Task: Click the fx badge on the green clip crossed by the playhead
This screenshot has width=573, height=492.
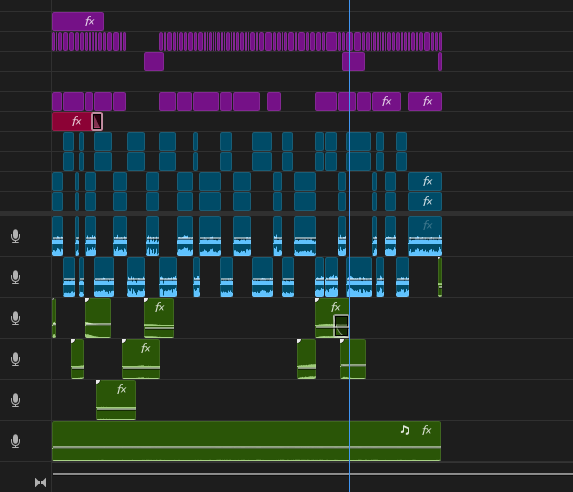Action: [335, 307]
